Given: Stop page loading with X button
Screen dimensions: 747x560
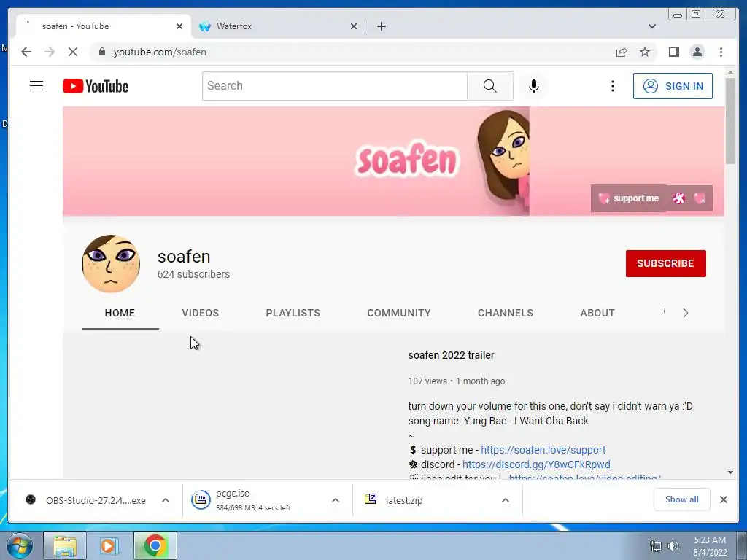Looking at the screenshot, I should point(73,52).
